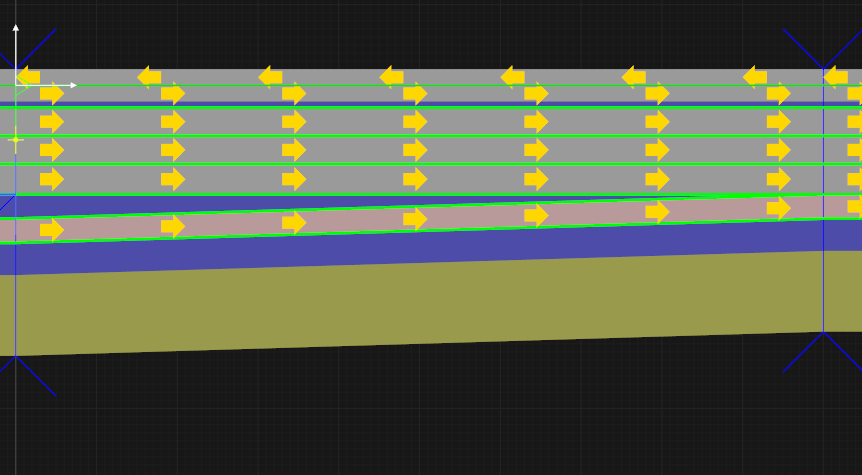This screenshot has width=862, height=475.
Task: Click the leftmost right arrow in the lowest gray lane
Action: point(51,180)
